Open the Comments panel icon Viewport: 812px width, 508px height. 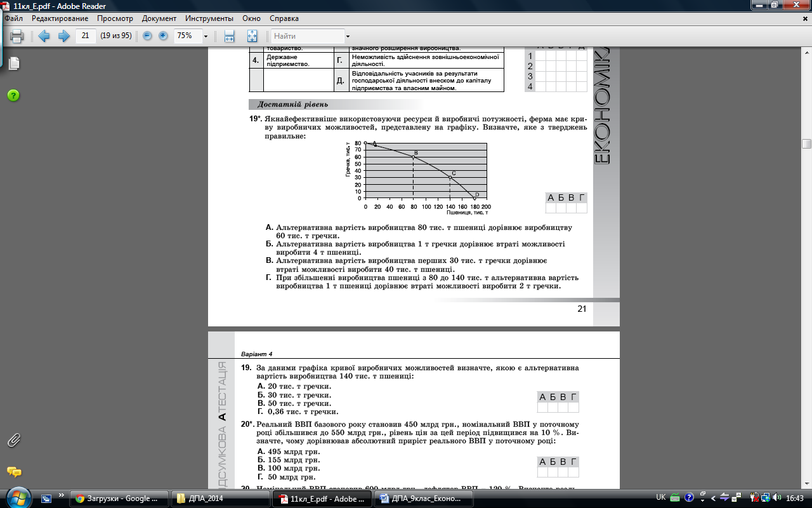14,472
